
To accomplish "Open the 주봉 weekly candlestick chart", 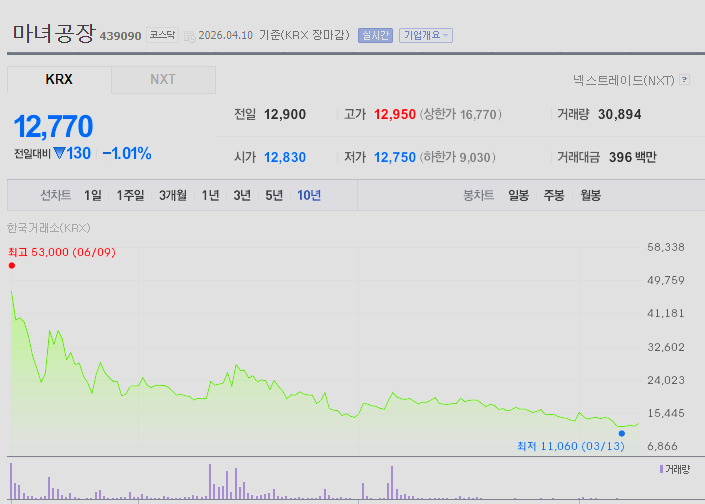I will coord(554,195).
